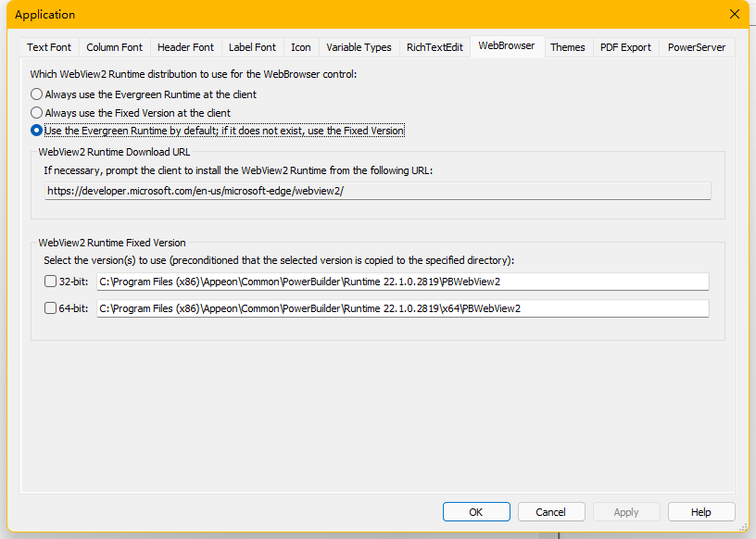756x539 pixels.
Task: Switch to the Variable Types tab
Action: (359, 47)
